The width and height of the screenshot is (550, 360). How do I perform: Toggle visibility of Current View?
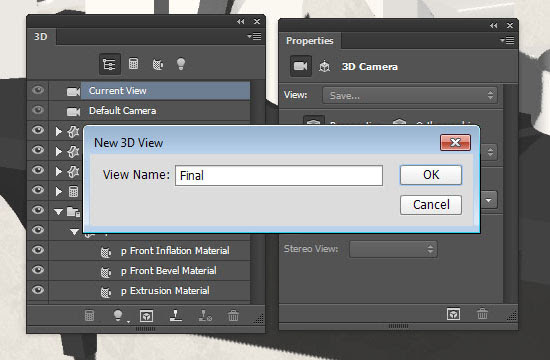(38, 91)
